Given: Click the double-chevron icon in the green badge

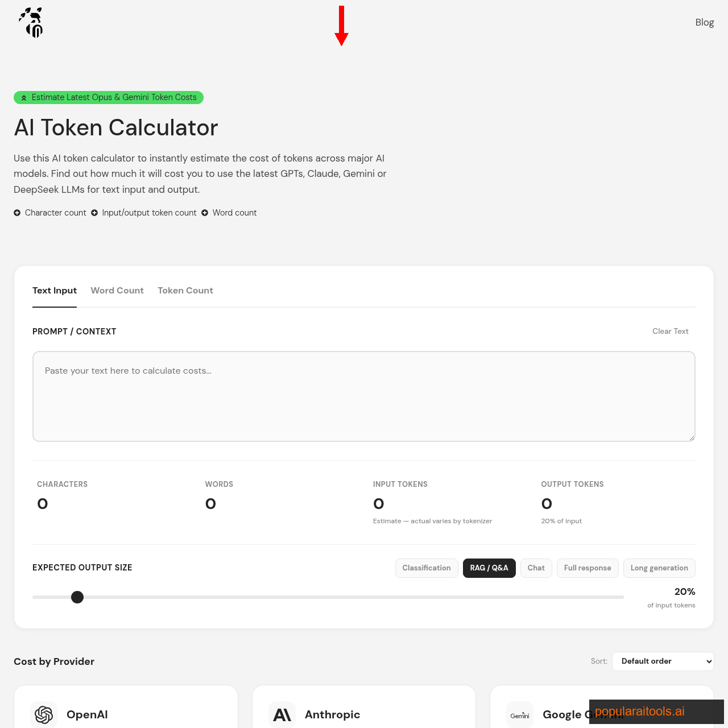Looking at the screenshot, I should (x=23, y=97).
